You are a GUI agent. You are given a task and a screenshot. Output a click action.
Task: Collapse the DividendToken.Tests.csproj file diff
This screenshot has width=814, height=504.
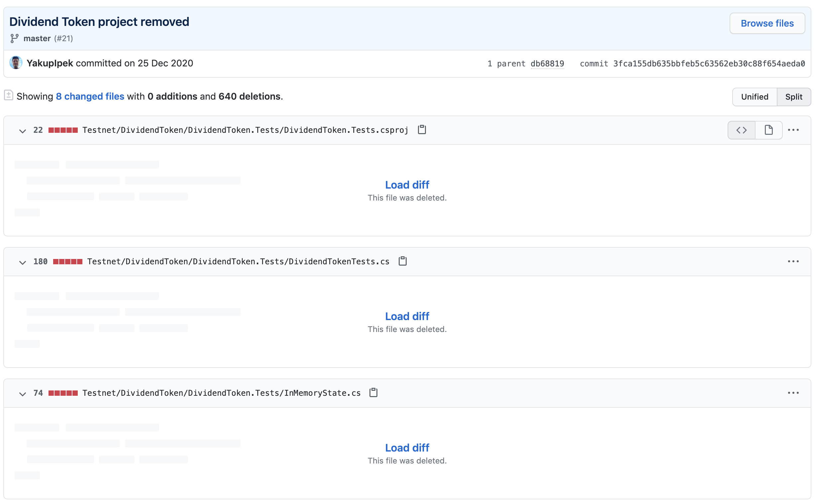pos(22,131)
